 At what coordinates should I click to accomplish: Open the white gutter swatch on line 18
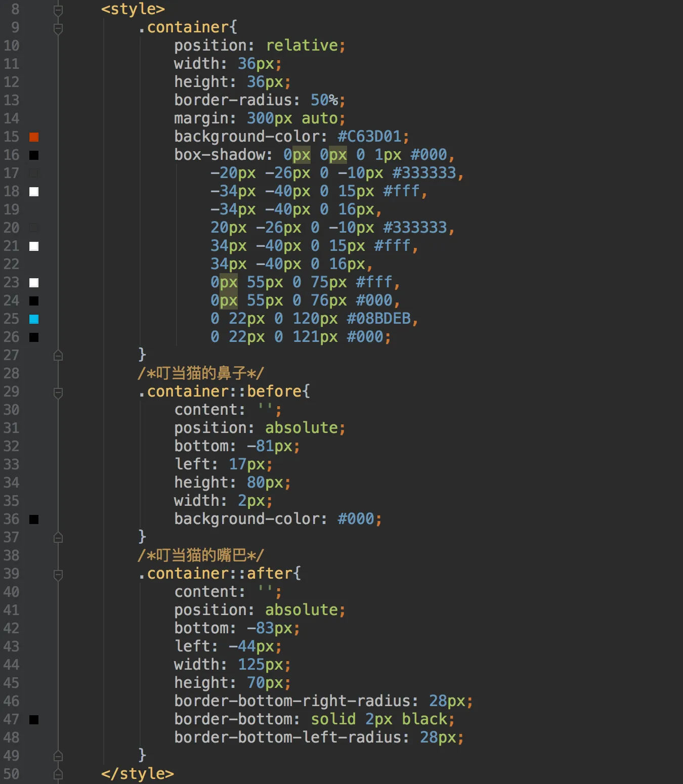[x=34, y=192]
